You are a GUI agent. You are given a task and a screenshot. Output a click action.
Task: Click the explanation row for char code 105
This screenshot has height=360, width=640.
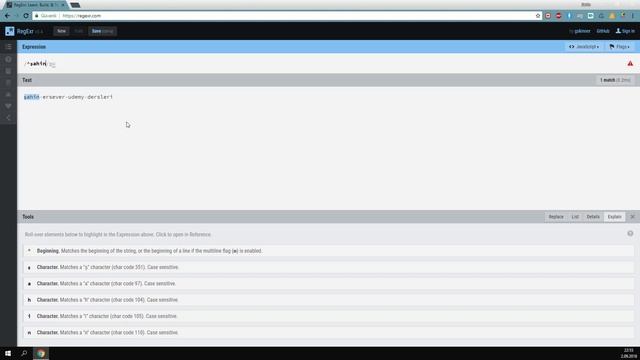(329, 316)
